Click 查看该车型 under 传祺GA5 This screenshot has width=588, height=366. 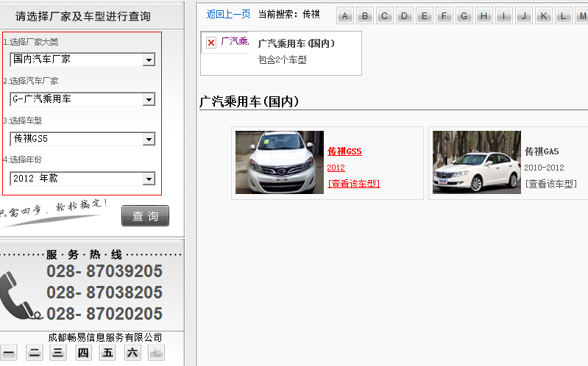(x=551, y=184)
